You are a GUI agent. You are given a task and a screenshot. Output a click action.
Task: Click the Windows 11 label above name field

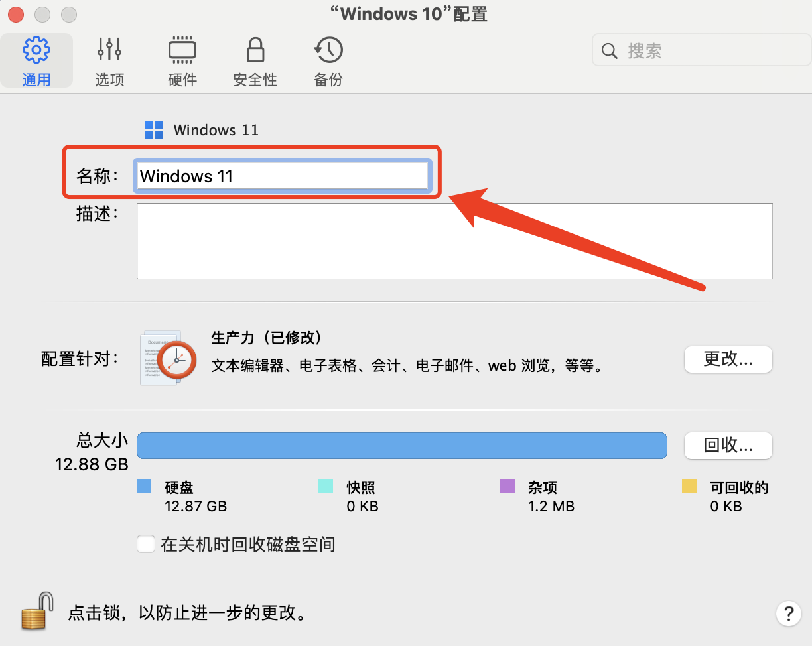point(216,130)
